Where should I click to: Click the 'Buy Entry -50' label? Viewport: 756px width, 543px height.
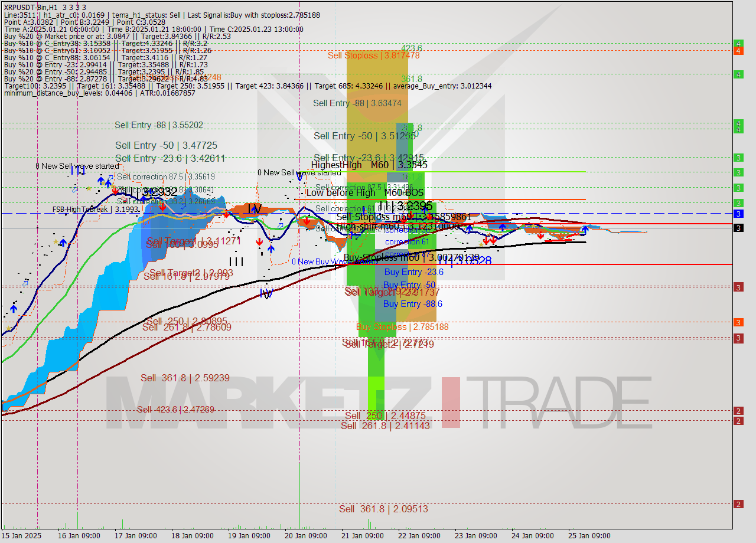[409, 286]
